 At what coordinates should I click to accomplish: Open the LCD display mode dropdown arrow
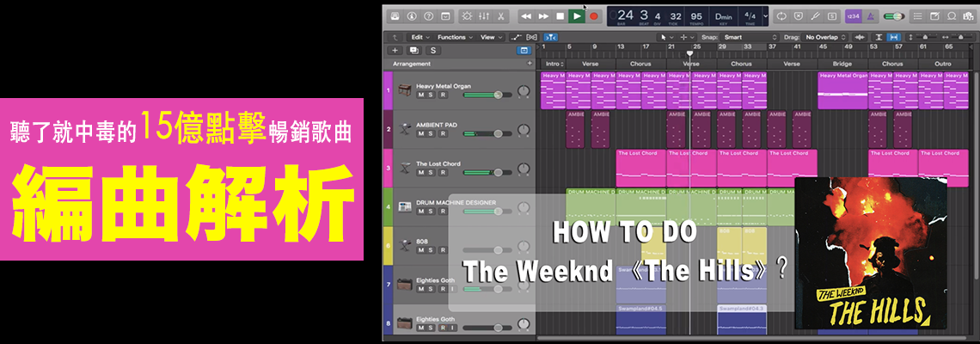coord(766,16)
